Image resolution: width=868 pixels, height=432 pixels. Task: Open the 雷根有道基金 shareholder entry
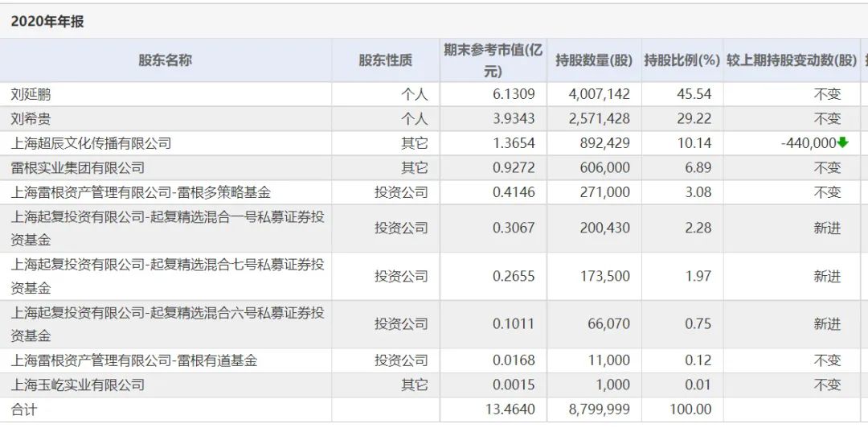(x=134, y=360)
